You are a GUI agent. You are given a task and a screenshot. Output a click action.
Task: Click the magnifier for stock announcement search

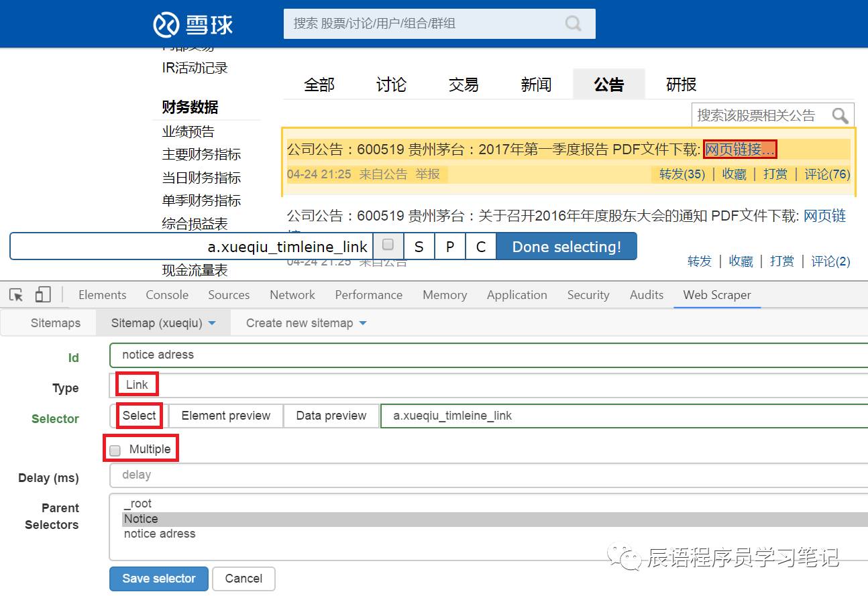coord(840,115)
